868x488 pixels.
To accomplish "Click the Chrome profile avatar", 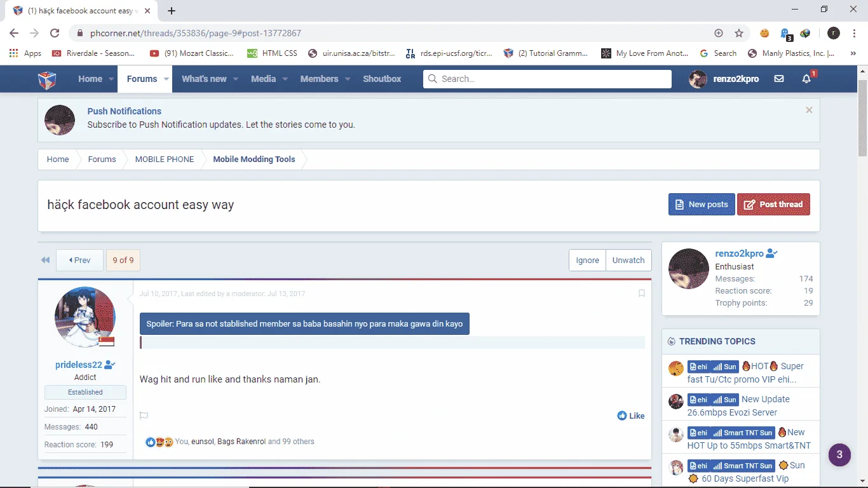I will click(x=834, y=33).
